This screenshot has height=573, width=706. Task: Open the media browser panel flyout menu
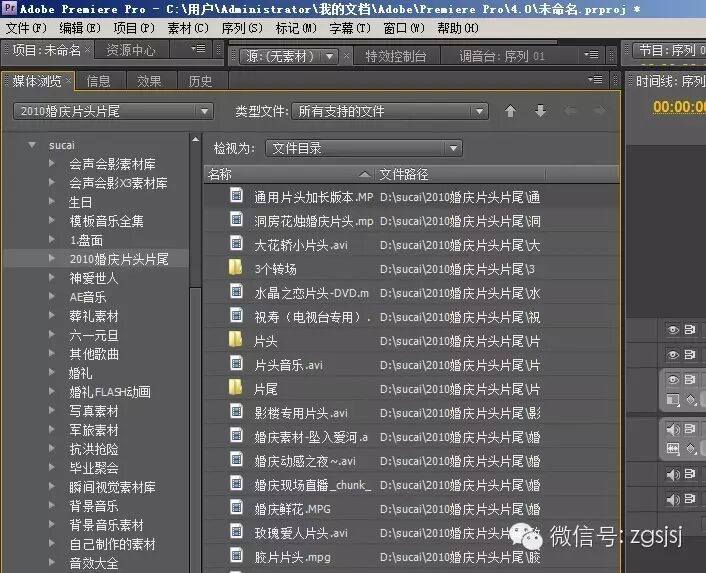[595, 80]
